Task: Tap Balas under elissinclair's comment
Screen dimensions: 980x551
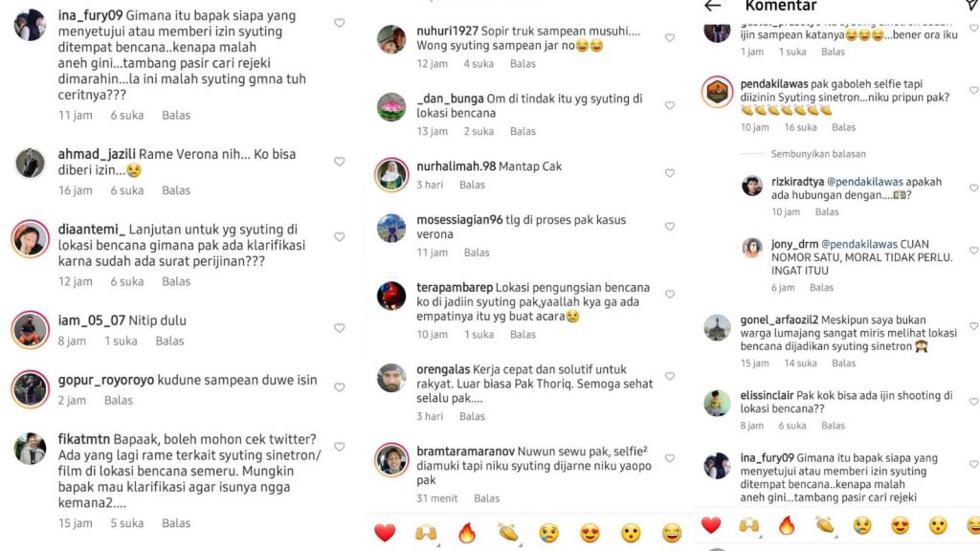Action: click(x=834, y=426)
